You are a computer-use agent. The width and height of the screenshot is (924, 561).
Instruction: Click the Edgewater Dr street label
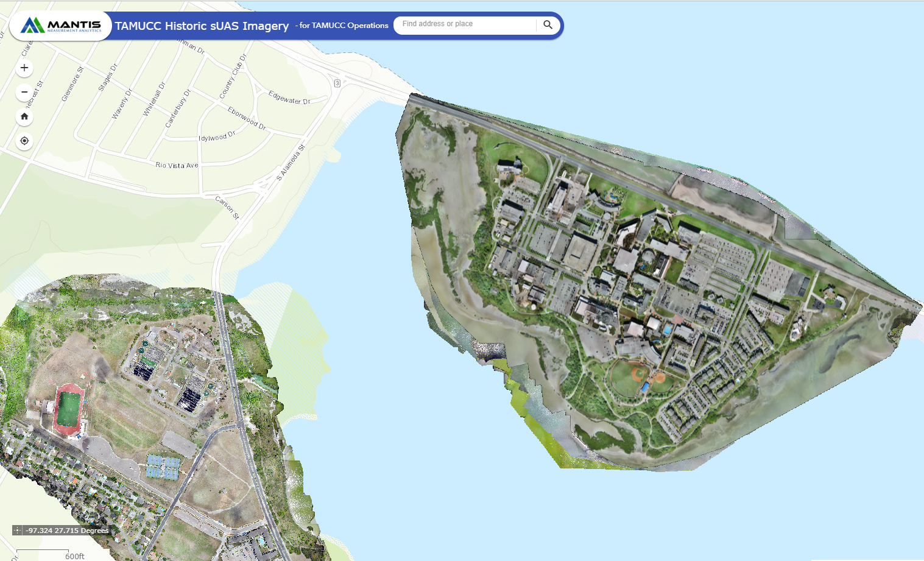point(289,97)
